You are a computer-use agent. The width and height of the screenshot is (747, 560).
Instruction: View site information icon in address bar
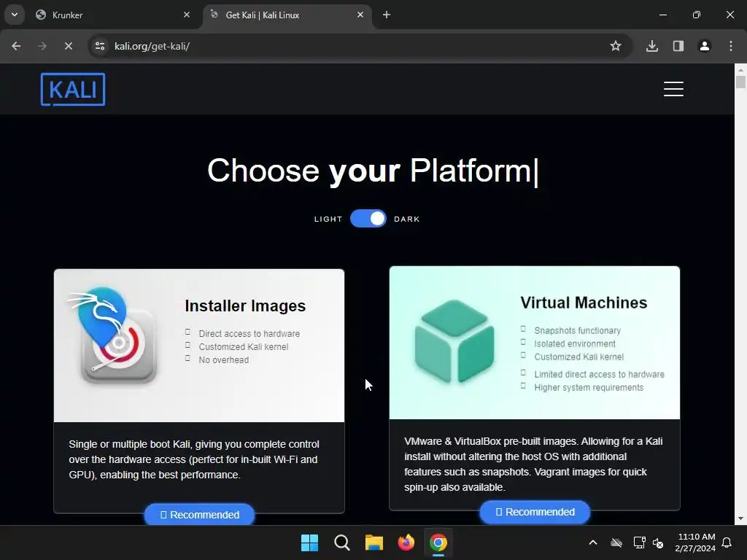[x=100, y=46]
